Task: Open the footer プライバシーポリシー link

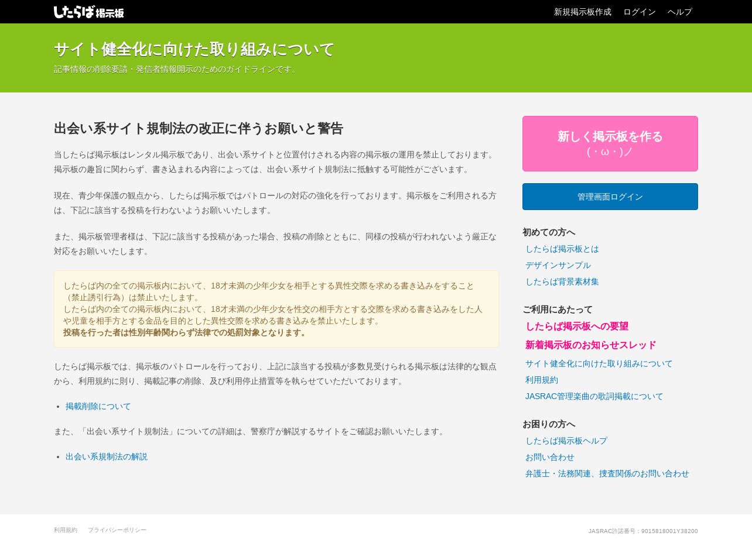Action: point(117,530)
